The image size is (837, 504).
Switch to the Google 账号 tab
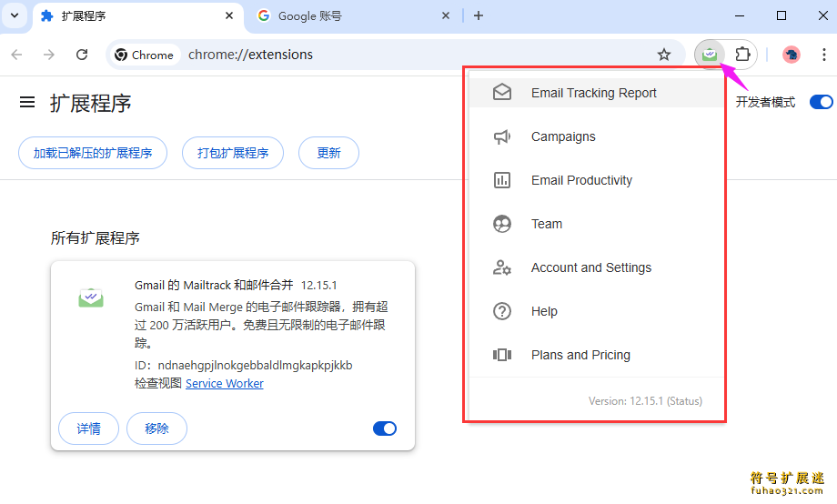[x=355, y=16]
